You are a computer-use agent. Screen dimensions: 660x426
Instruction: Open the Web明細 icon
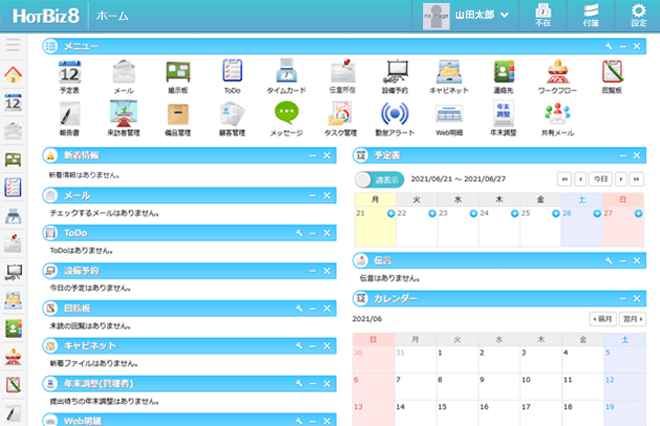(449, 114)
